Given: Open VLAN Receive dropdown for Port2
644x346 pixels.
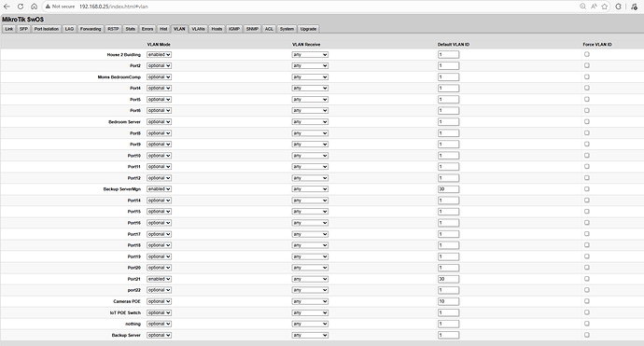Looking at the screenshot, I should tap(310, 65).
